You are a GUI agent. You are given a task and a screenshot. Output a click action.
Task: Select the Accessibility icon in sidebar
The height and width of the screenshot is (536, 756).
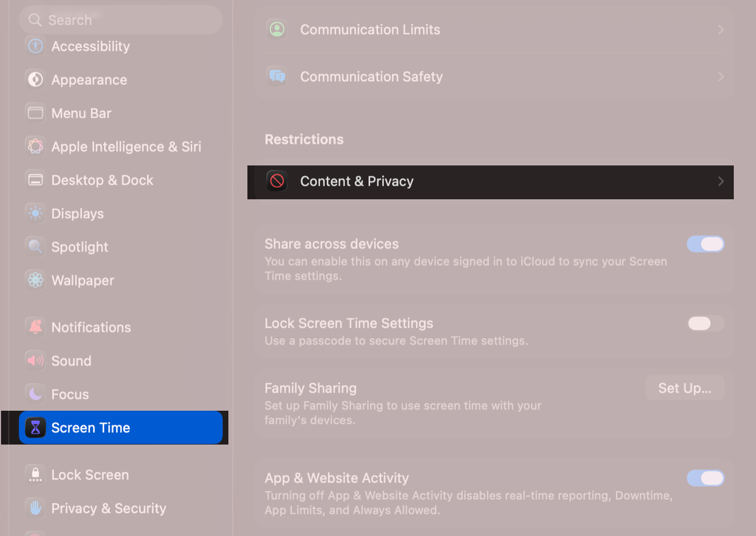(35, 46)
